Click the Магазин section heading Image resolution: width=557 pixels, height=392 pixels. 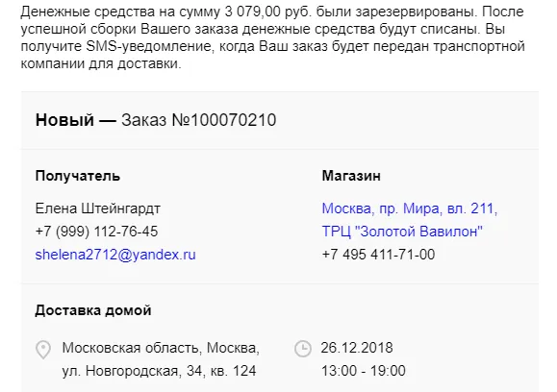click(x=351, y=176)
